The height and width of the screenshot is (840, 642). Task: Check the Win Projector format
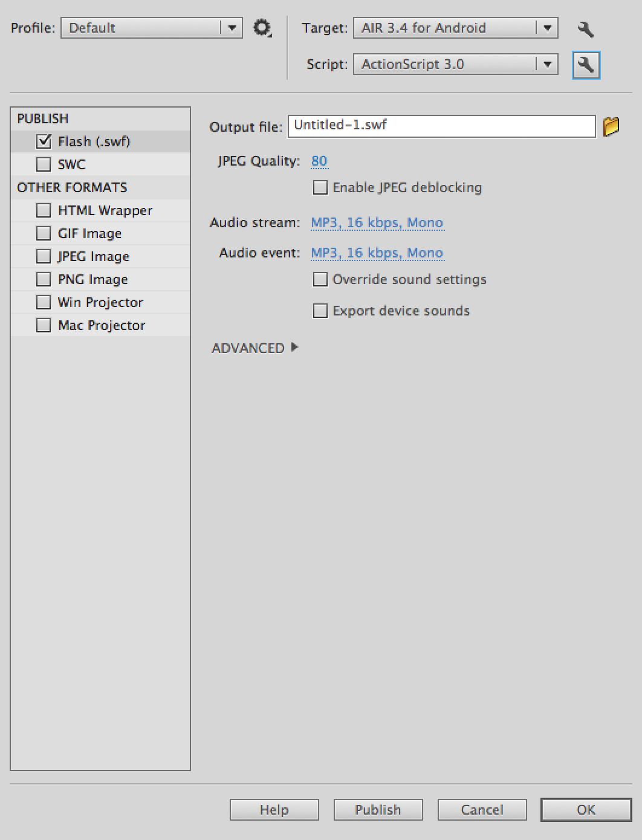pyautogui.click(x=44, y=302)
